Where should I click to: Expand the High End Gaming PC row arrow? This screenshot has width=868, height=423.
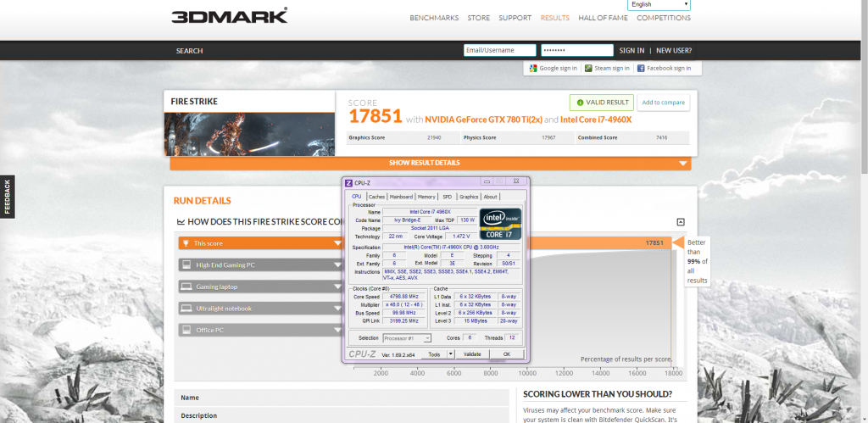(337, 264)
